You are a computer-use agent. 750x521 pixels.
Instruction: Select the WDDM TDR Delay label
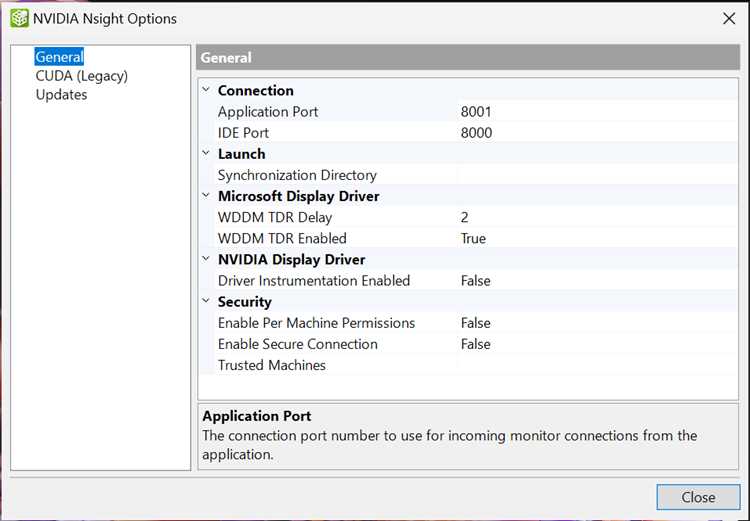coord(275,217)
